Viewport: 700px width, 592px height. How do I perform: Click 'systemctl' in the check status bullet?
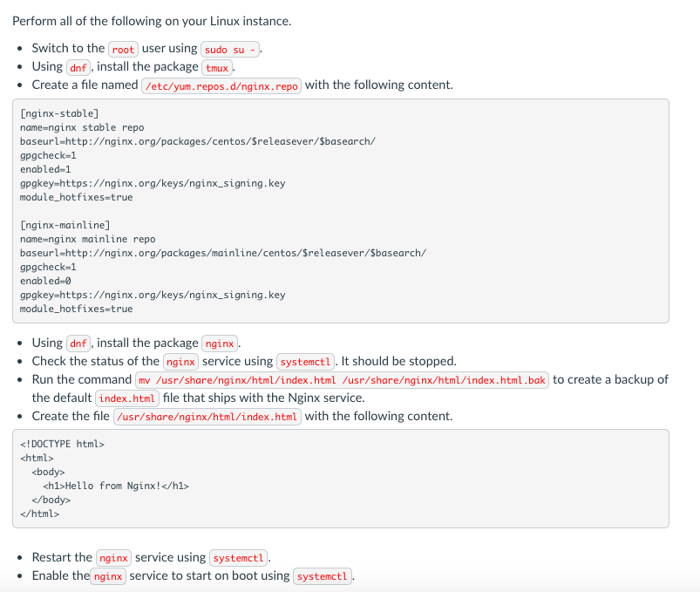tap(305, 362)
